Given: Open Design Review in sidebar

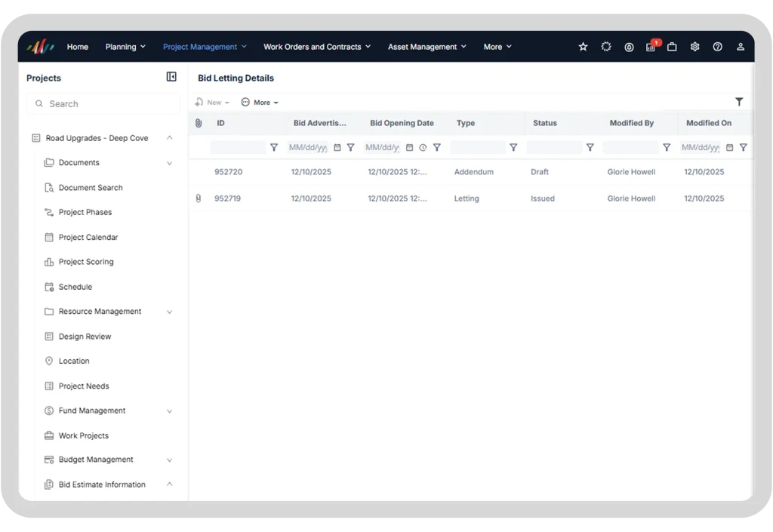Looking at the screenshot, I should 85,337.
